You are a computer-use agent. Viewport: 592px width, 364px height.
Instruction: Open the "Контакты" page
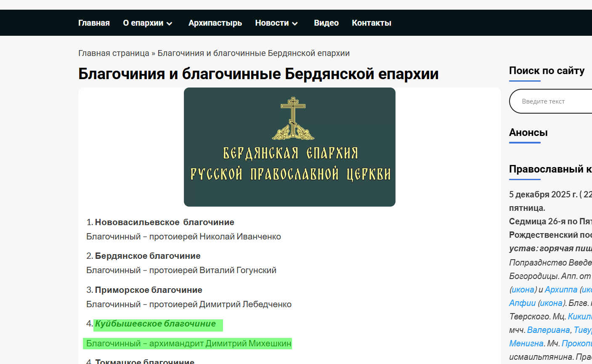click(372, 23)
